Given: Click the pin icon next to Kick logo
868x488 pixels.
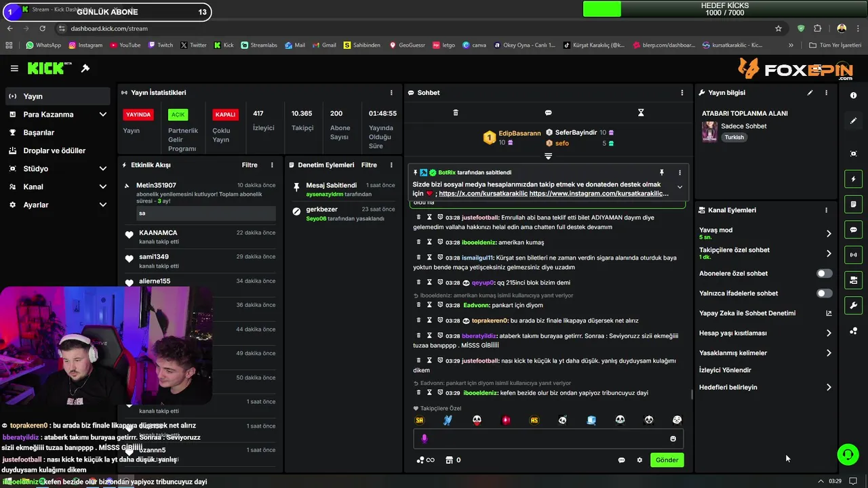Looking at the screenshot, I should pyautogui.click(x=85, y=68).
